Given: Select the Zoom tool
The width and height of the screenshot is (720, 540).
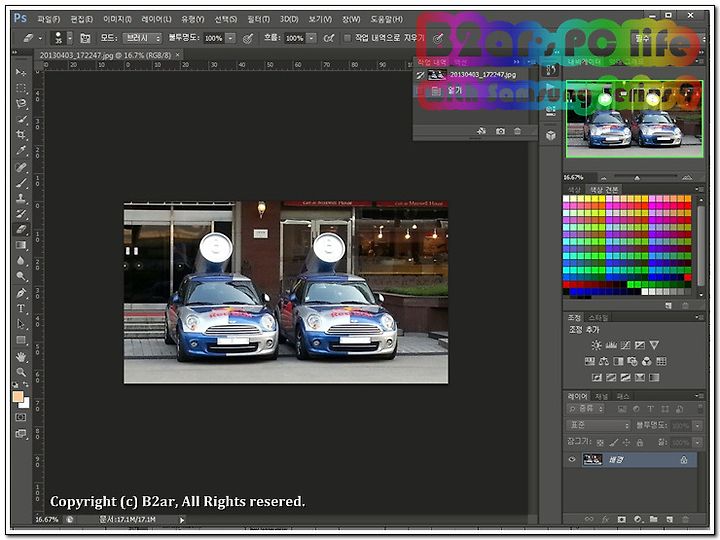Looking at the screenshot, I should pos(21,372).
